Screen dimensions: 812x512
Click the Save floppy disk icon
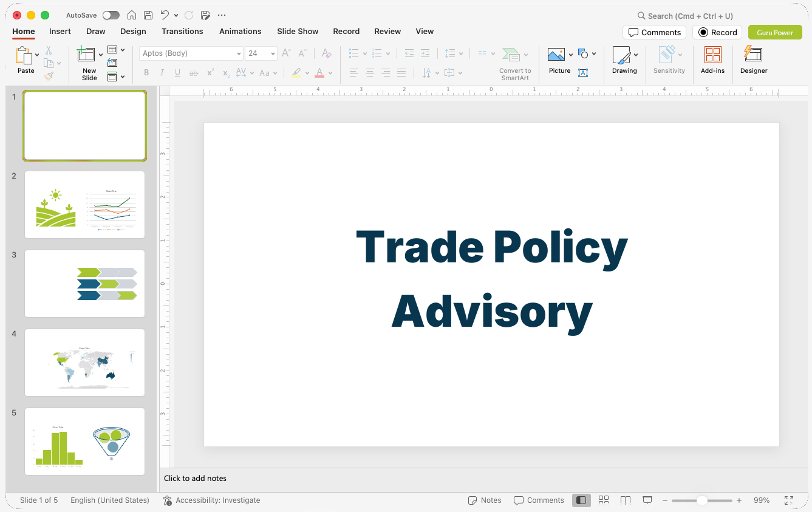tap(148, 15)
